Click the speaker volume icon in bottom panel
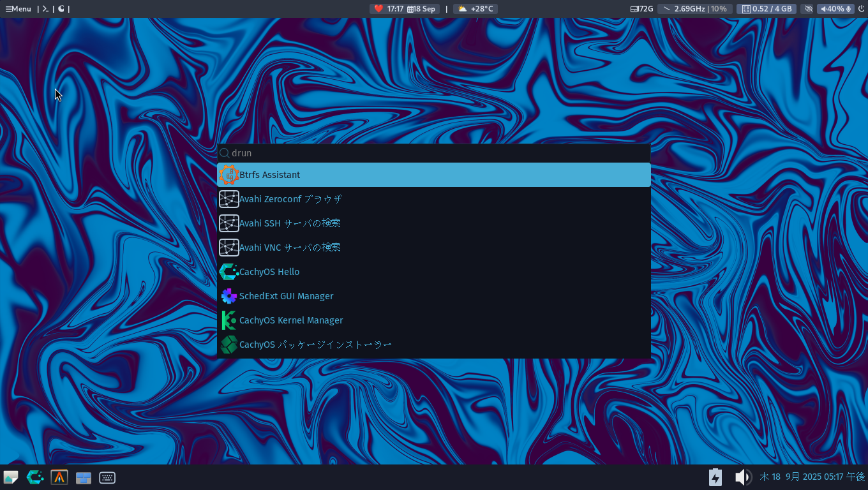 click(743, 477)
